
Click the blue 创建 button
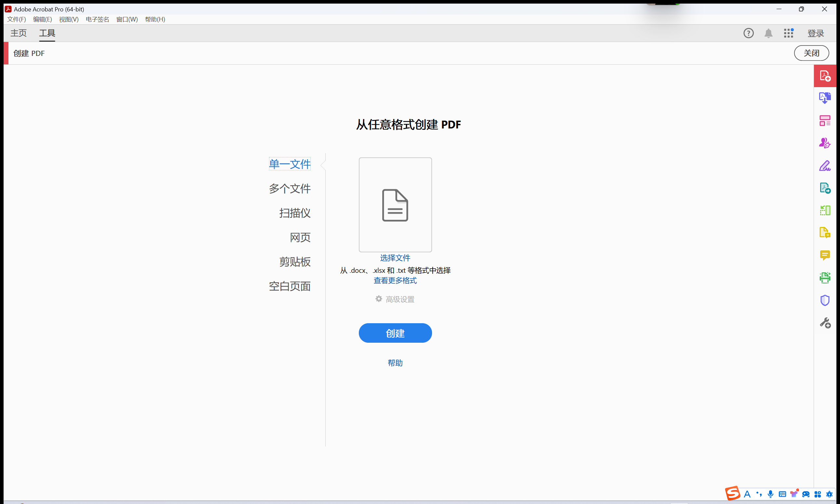(395, 333)
